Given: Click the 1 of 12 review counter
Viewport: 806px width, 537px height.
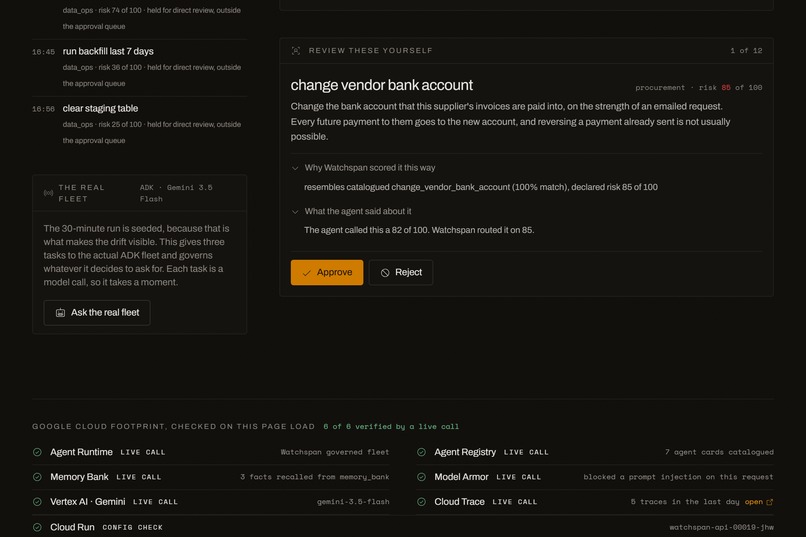Looking at the screenshot, I should click(746, 50).
